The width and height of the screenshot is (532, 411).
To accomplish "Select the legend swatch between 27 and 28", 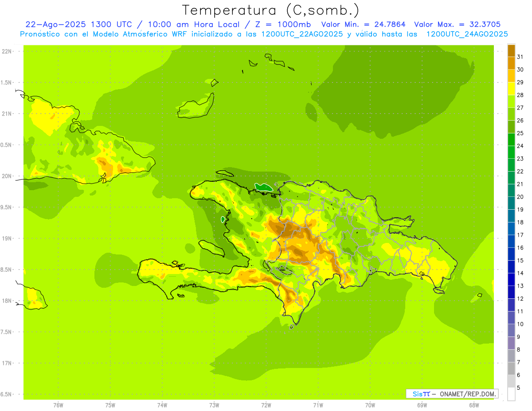I will [x=511, y=102].
